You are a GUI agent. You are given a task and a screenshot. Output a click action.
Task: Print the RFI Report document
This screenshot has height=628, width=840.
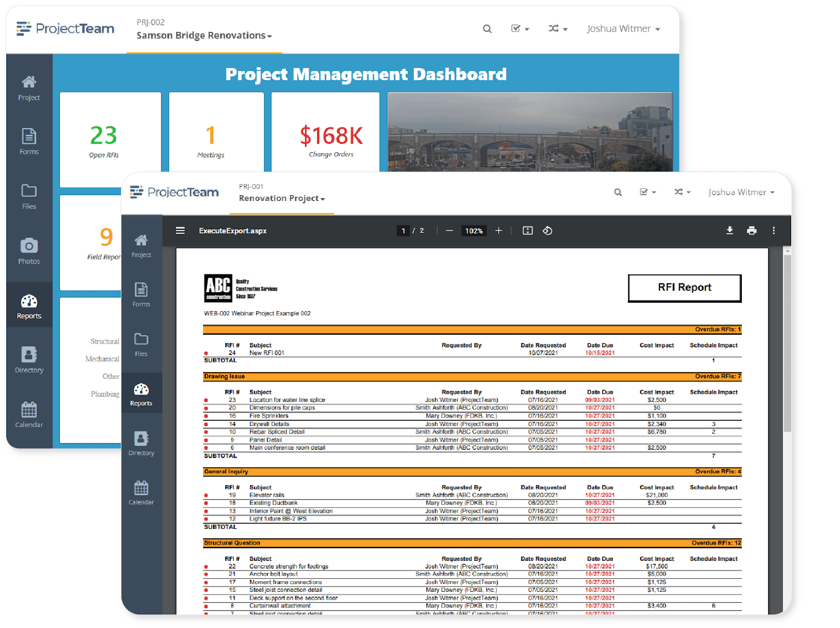tap(752, 230)
